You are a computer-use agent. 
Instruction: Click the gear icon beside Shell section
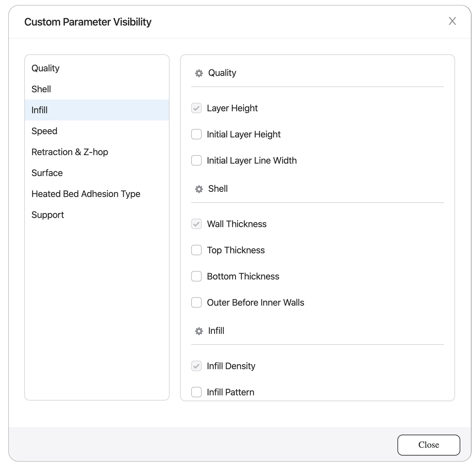click(199, 189)
